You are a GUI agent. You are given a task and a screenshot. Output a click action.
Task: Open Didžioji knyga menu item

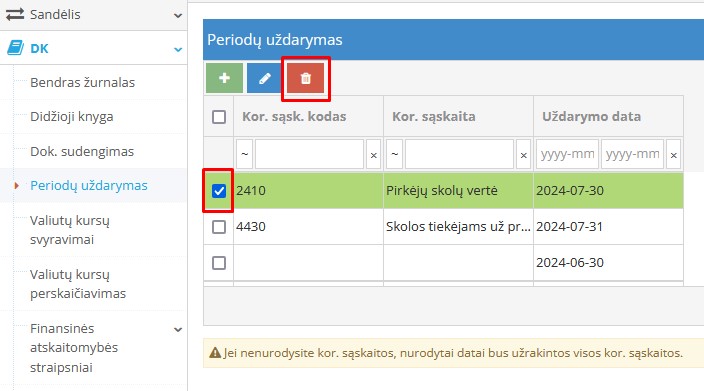tap(72, 117)
